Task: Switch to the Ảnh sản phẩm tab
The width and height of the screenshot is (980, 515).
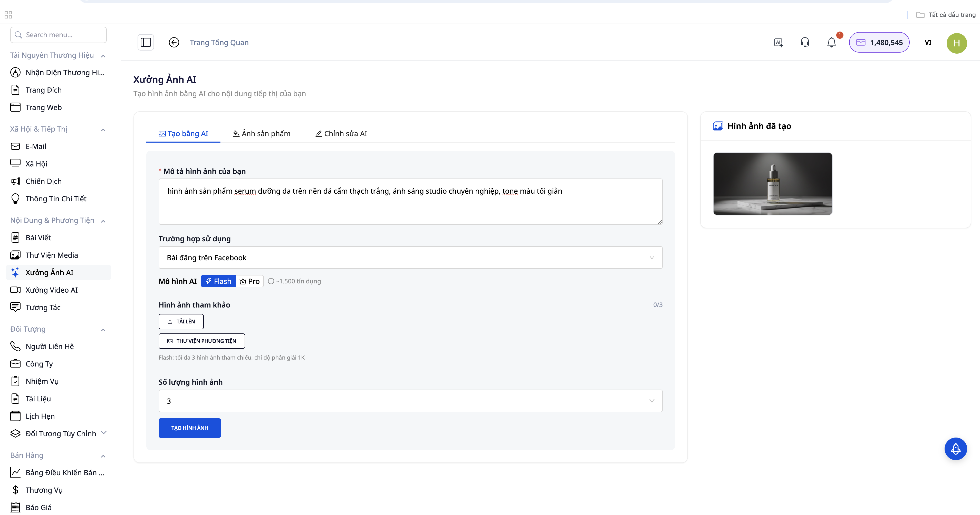Action: (262, 133)
